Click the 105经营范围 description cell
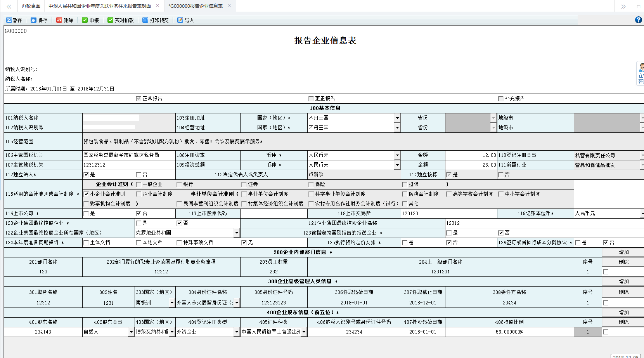Viewport: 644px width, 358px height. (171, 141)
